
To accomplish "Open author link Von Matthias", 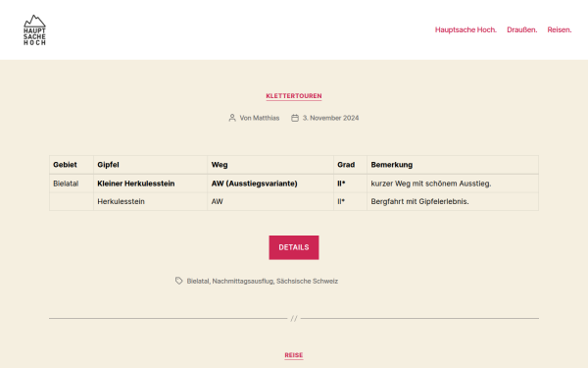I will (260, 118).
